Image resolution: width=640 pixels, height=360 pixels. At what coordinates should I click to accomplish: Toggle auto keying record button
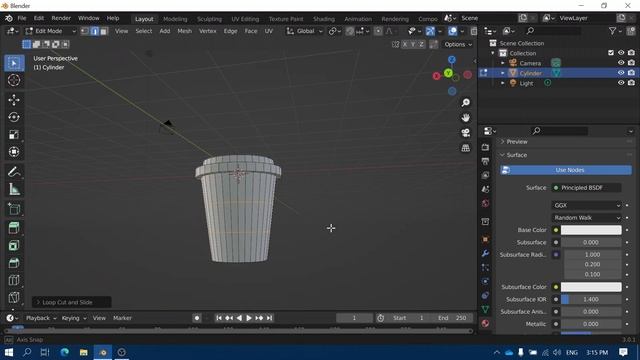(x=197, y=318)
